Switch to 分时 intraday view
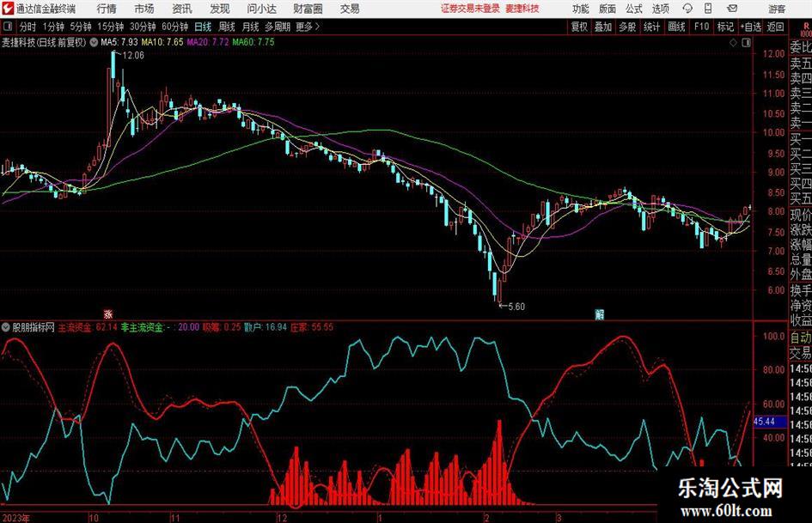Viewport: 812px width, 523px height. [x=27, y=27]
